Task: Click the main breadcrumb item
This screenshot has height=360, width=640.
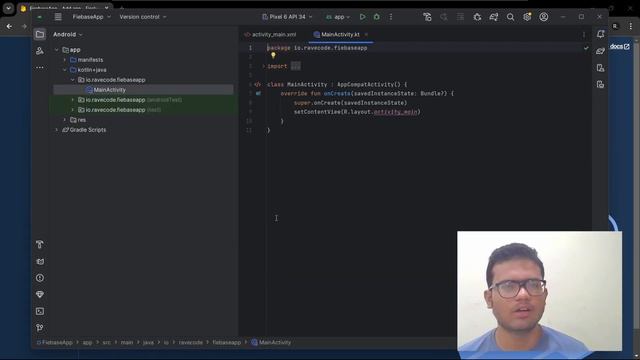Action: coord(127,342)
